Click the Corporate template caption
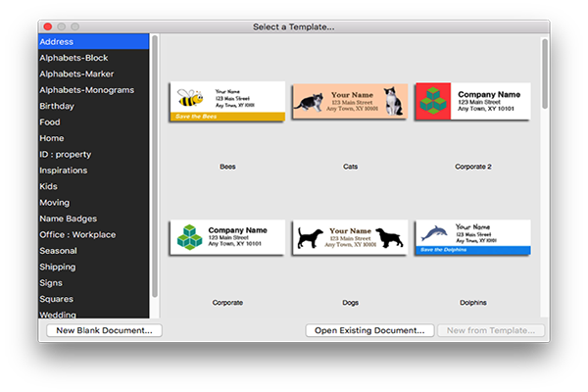The width and height of the screenshot is (588, 392). (227, 303)
